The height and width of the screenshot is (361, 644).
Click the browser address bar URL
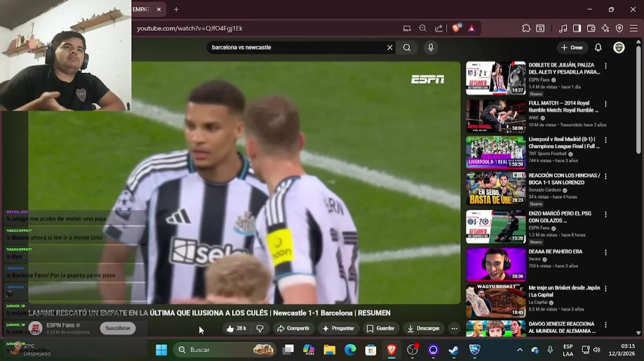click(x=190, y=29)
